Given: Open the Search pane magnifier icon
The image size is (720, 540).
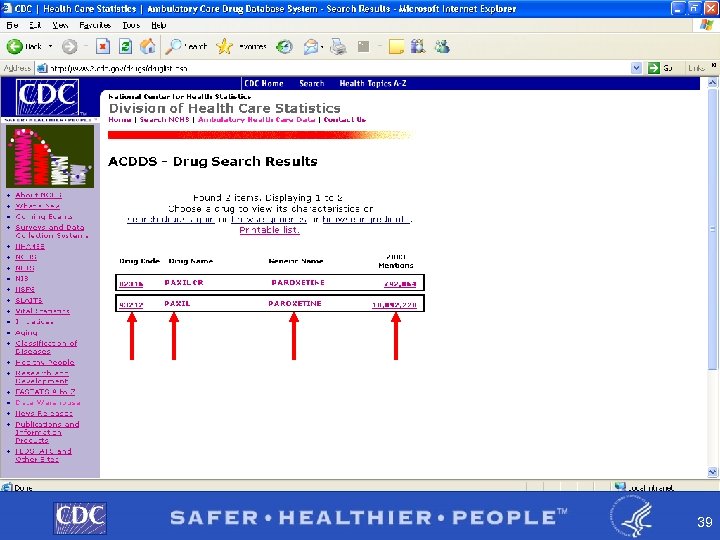Looking at the screenshot, I should click(174, 46).
